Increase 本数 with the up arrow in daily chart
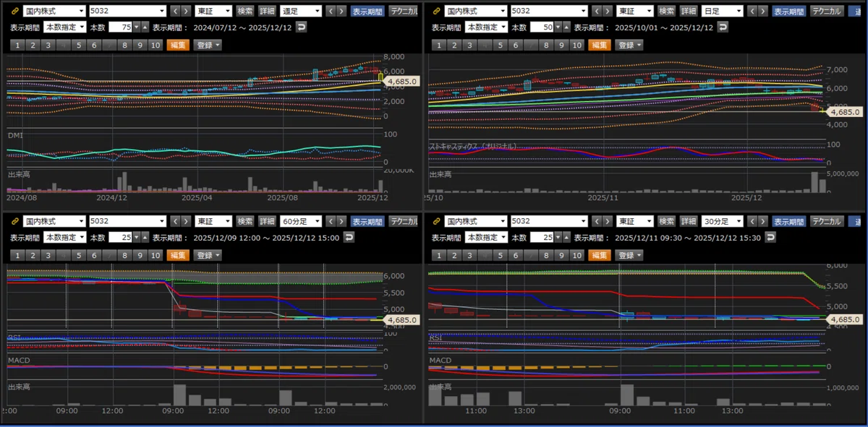Screen dimensions: 868x427 point(566,27)
